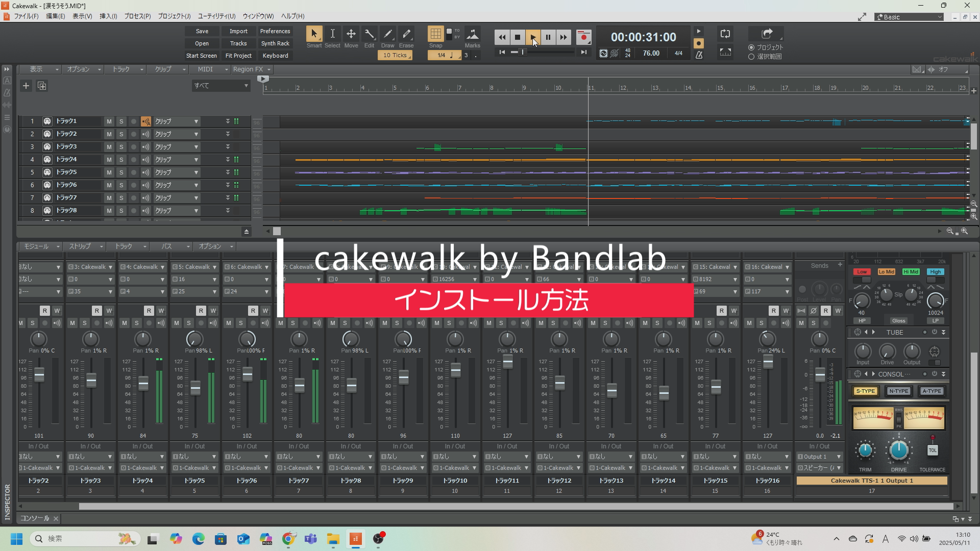
Task: Pause the transport
Action: pyautogui.click(x=548, y=37)
